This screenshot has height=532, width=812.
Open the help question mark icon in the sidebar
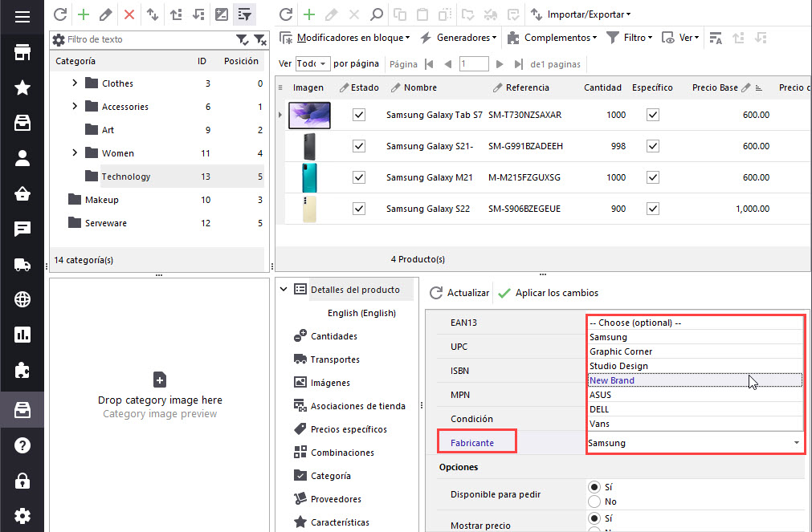(x=22, y=445)
